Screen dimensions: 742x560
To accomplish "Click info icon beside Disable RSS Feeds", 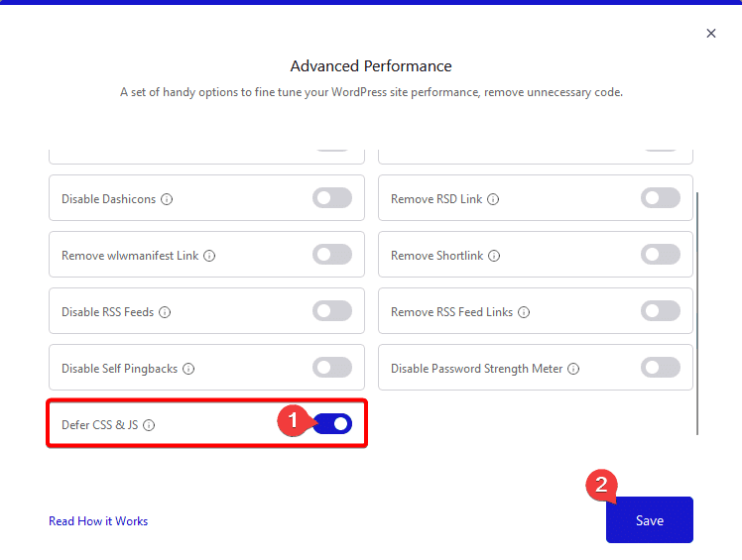I will [x=165, y=312].
